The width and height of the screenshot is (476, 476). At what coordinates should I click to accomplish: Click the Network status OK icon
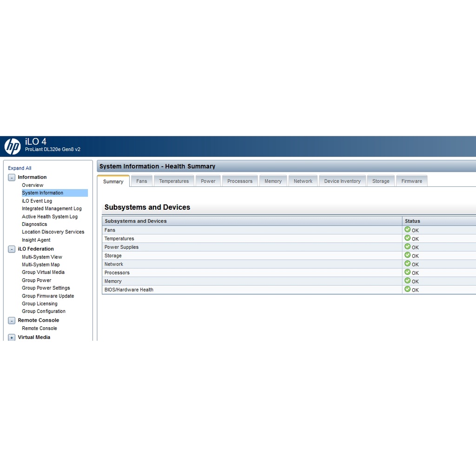coord(408,264)
